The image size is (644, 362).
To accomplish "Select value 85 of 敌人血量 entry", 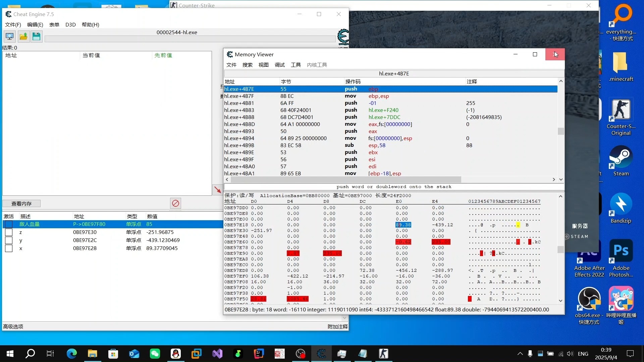I will 149,224.
